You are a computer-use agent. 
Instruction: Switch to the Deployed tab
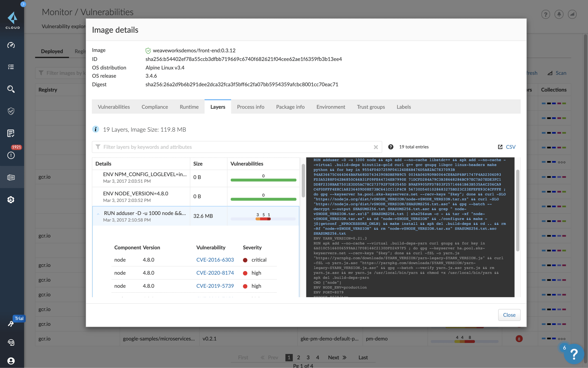click(52, 51)
